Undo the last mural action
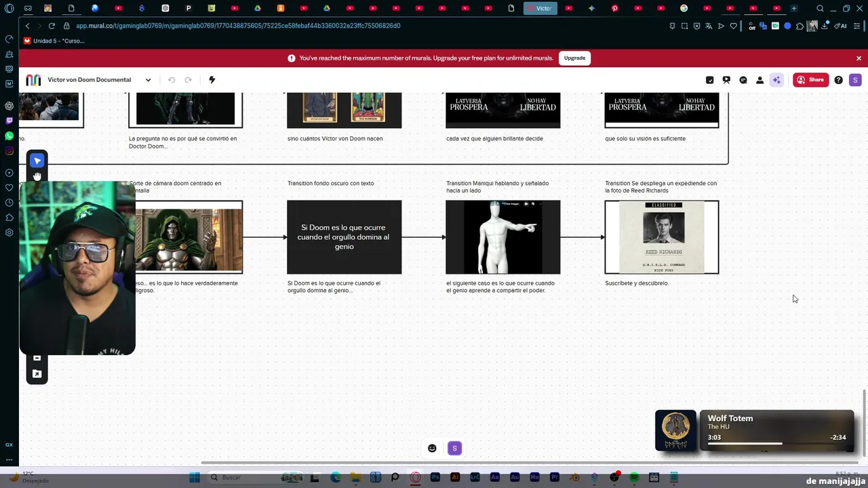Screen dimensions: 868x488 pos(172,80)
